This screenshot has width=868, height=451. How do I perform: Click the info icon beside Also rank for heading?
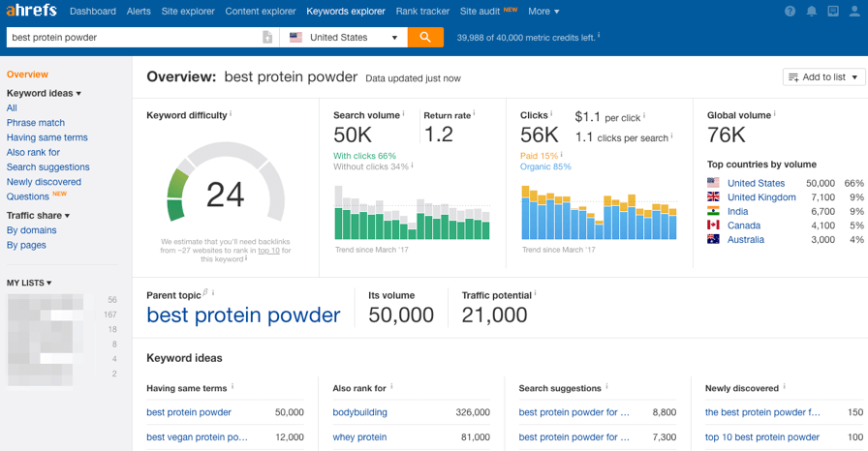tap(392, 386)
